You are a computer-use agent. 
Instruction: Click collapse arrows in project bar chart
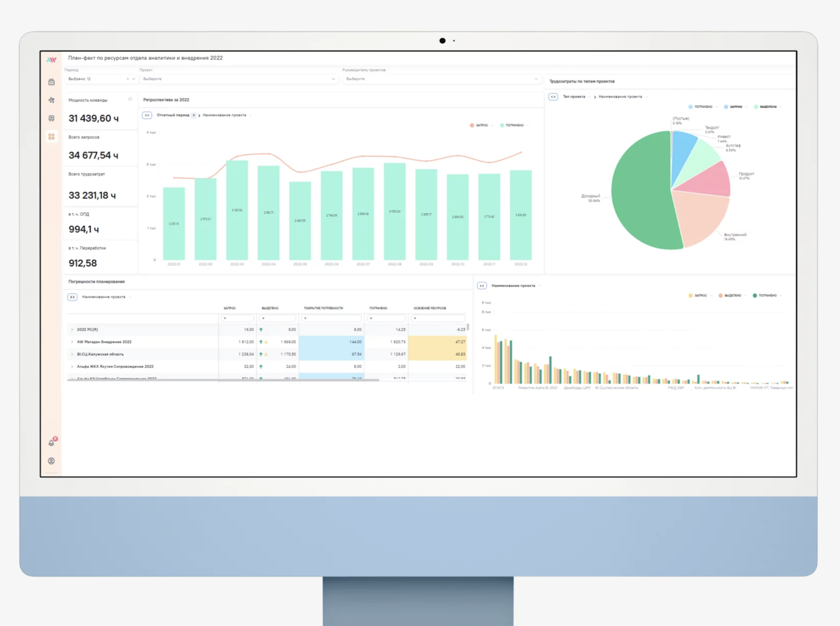(482, 286)
